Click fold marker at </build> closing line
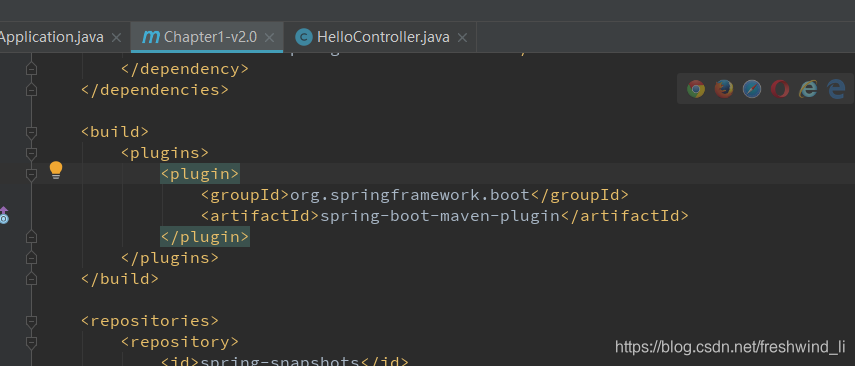Screen dimensions: 855x366 click(32, 279)
